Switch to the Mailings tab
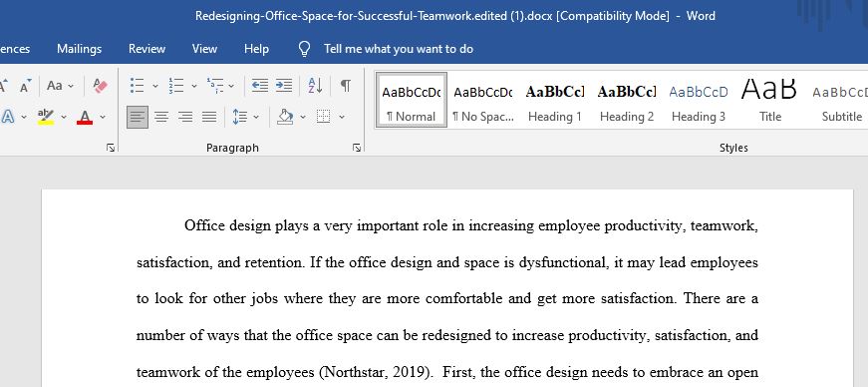Screen dimensions: 868x387 (79, 49)
